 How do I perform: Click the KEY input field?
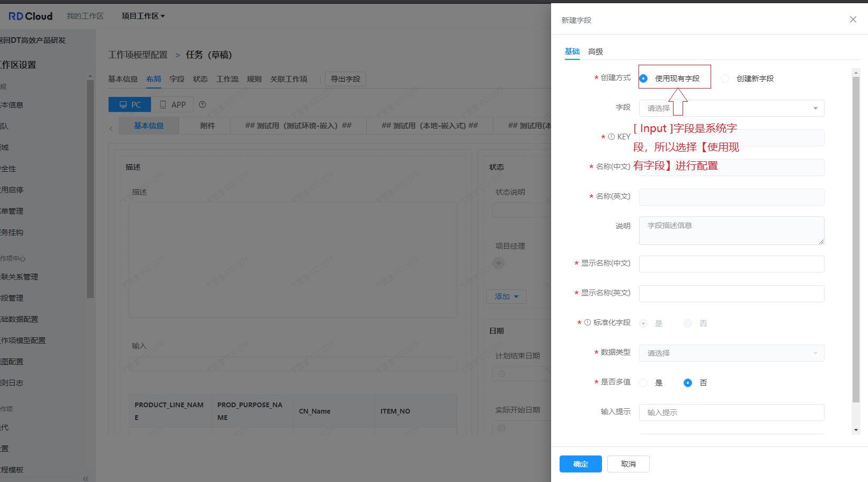pos(732,138)
